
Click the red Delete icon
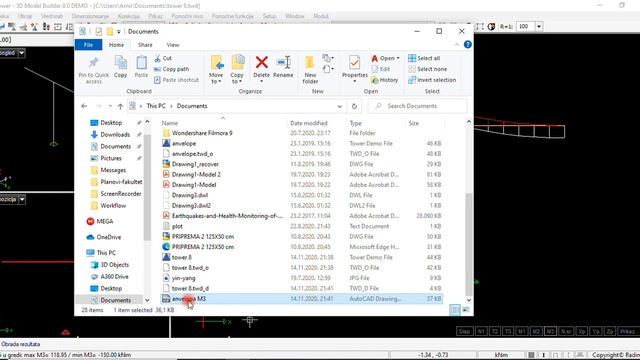click(262, 62)
